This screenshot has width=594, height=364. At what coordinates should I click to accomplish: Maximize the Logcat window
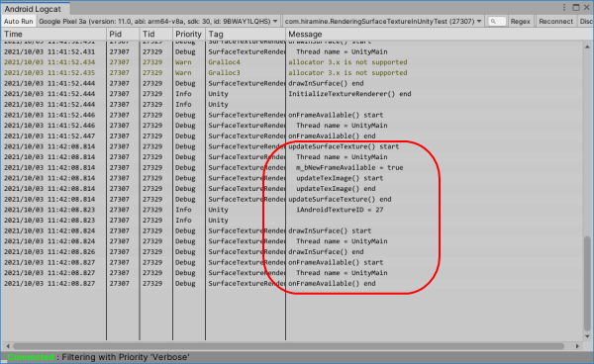576,8
